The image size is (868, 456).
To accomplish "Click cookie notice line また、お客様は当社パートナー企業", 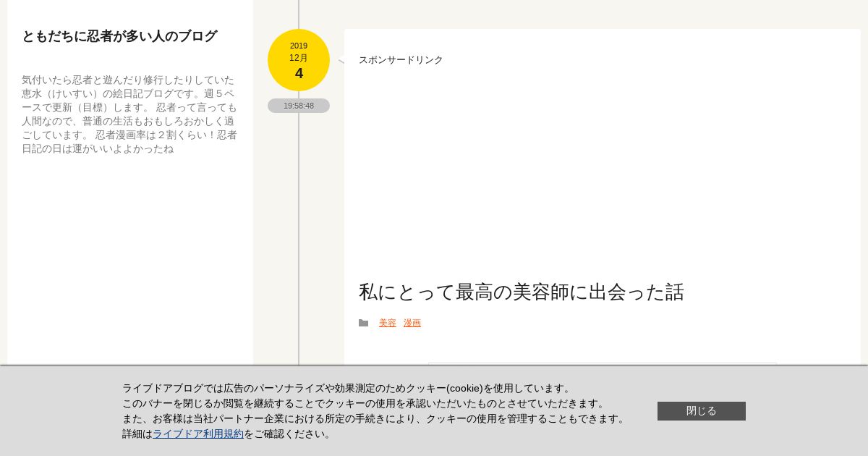I will [x=375, y=418].
